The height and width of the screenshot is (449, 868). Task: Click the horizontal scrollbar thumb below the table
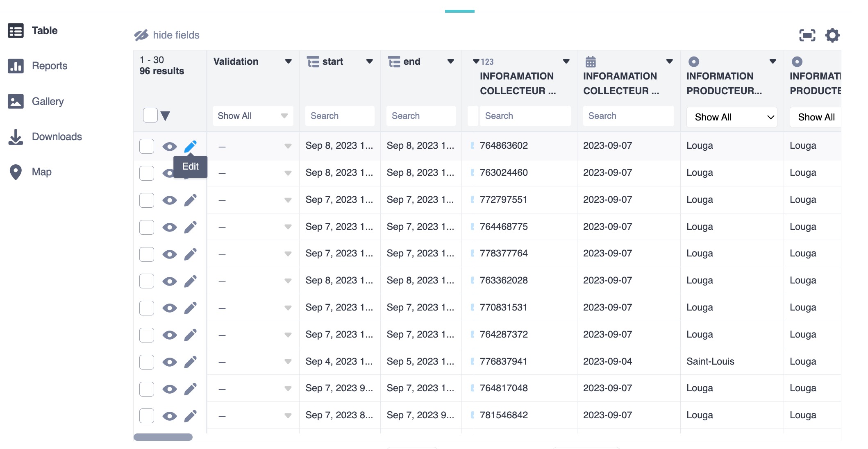pyautogui.click(x=163, y=437)
